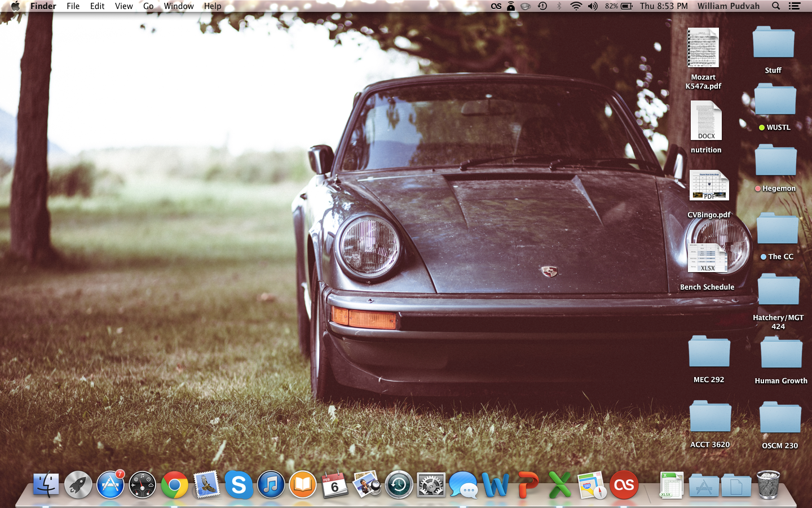Open the Window menu
Viewport: 812px width, 508px height.
[x=179, y=6]
